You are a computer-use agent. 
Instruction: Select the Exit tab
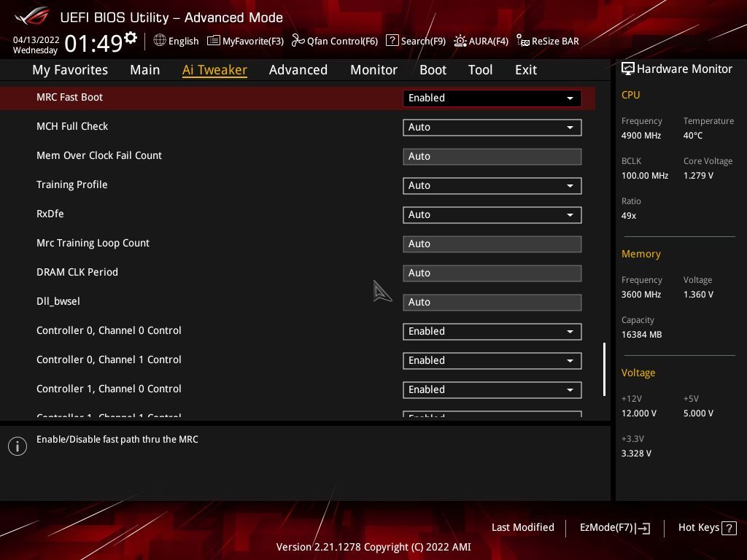tap(526, 70)
